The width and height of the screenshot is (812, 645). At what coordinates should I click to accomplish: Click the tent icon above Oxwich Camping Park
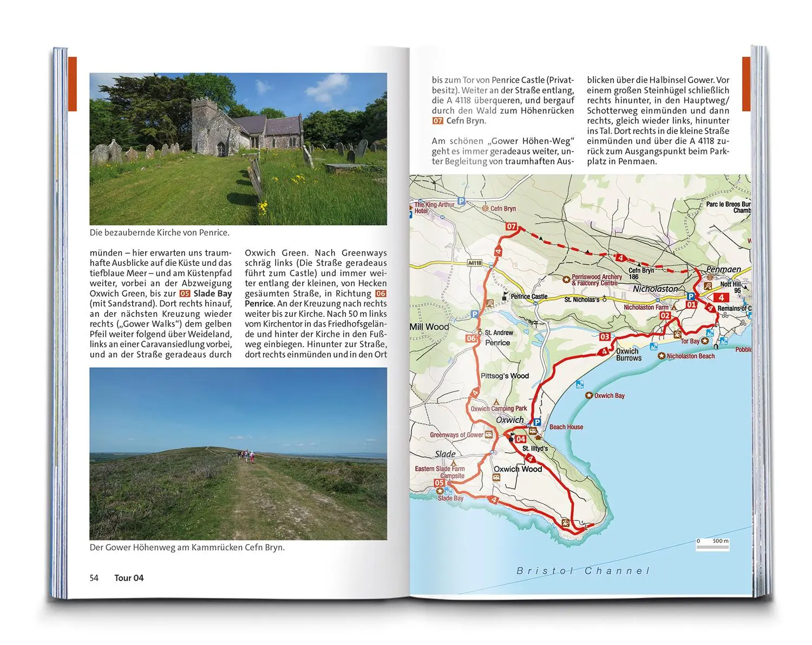click(x=496, y=402)
